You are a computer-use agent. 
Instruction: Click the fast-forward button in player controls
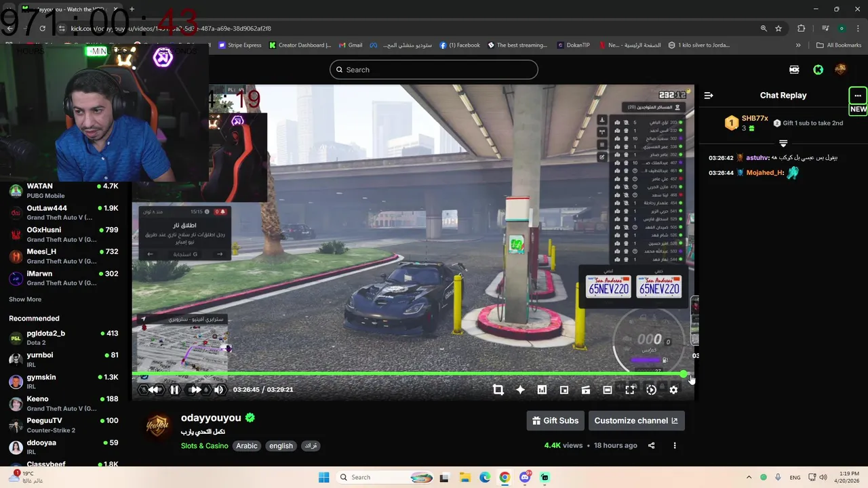point(195,390)
